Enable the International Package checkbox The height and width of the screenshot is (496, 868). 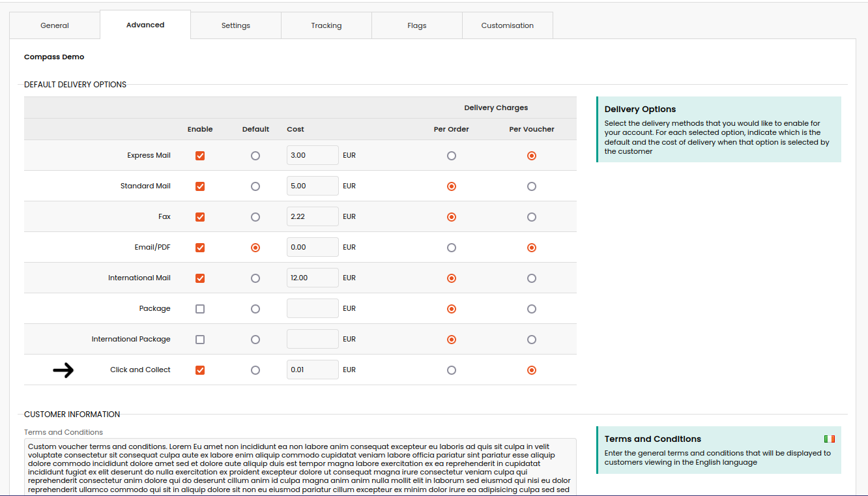pyautogui.click(x=200, y=340)
